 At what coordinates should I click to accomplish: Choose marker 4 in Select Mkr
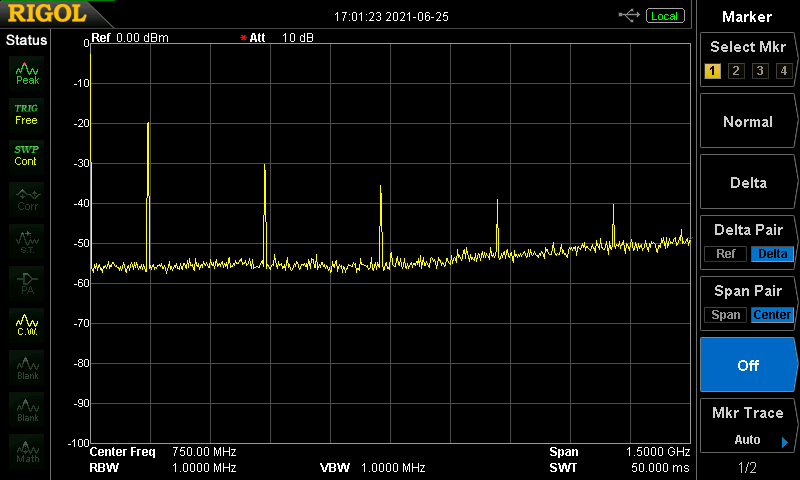783,71
